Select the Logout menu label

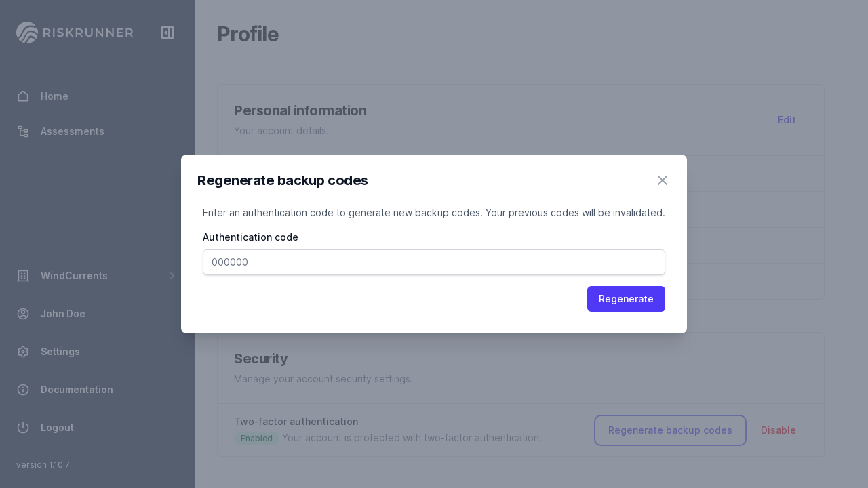tap(57, 428)
